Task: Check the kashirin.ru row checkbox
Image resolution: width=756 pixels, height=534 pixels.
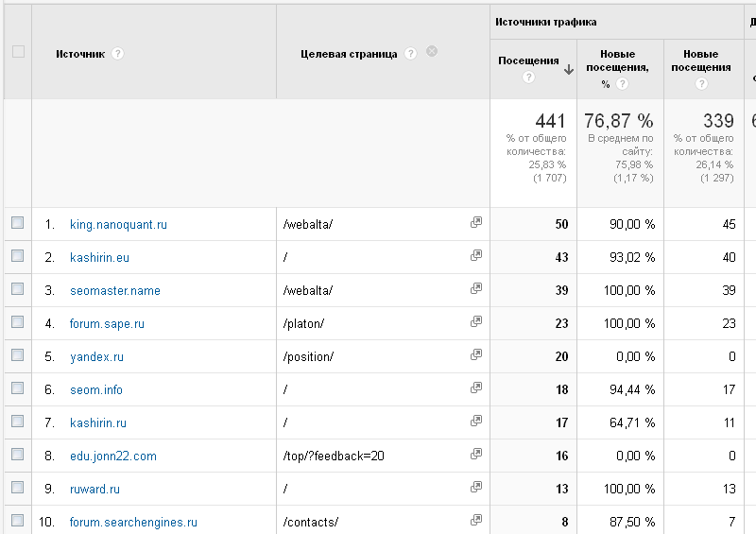Action: tap(17, 422)
